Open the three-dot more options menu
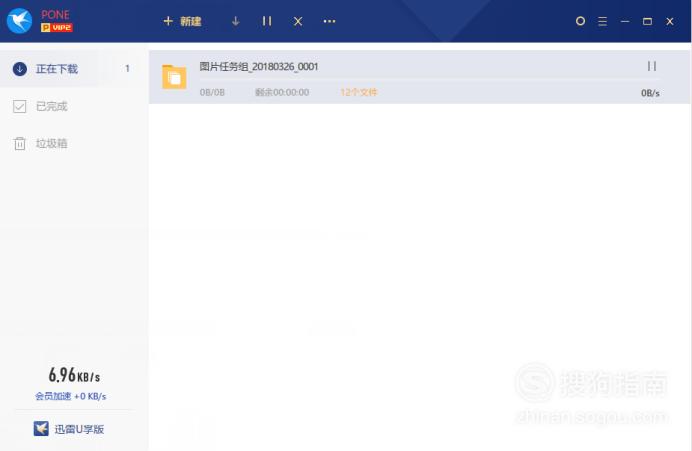Screen dimensions: 692x451 (x=329, y=21)
